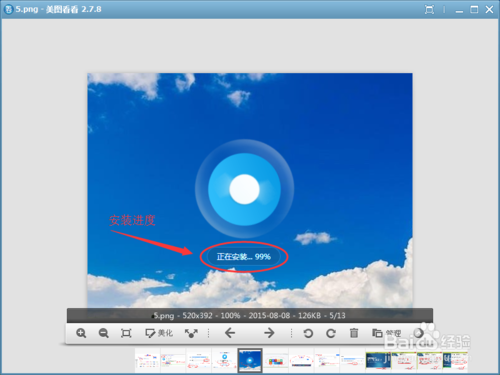
Task: Go to the previous image arrow
Action: [230, 333]
